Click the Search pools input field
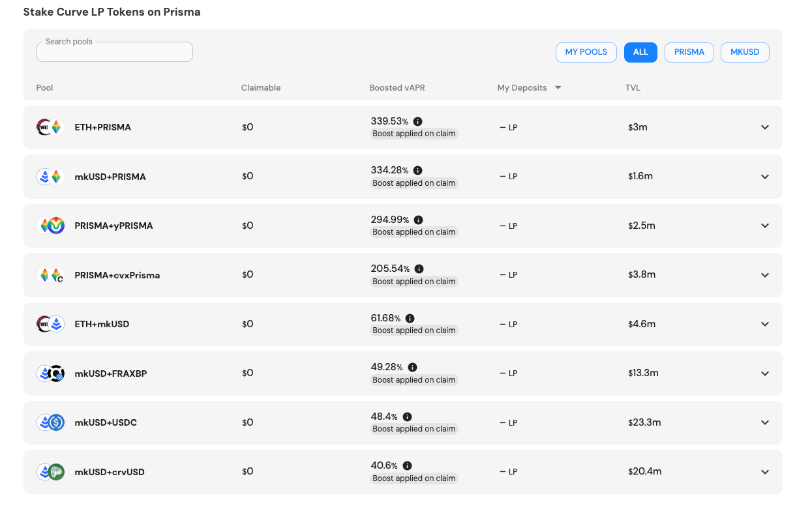This screenshot has width=812, height=513. (115, 52)
